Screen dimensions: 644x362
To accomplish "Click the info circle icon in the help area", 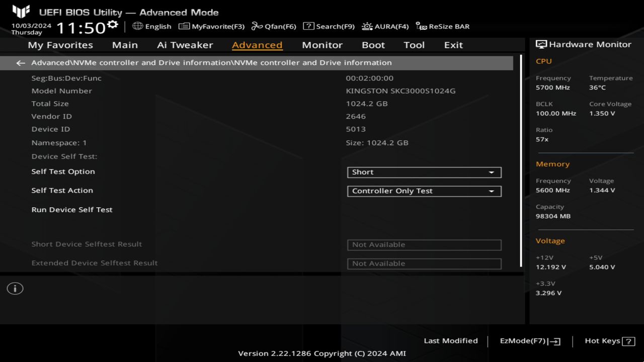I will 15,289.
